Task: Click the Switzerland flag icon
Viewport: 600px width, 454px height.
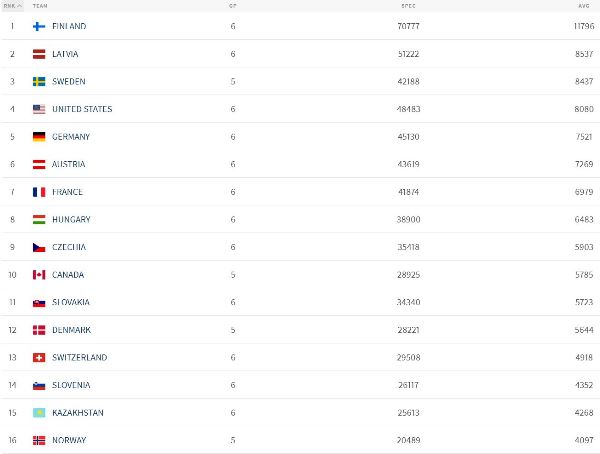Action: coord(39,357)
